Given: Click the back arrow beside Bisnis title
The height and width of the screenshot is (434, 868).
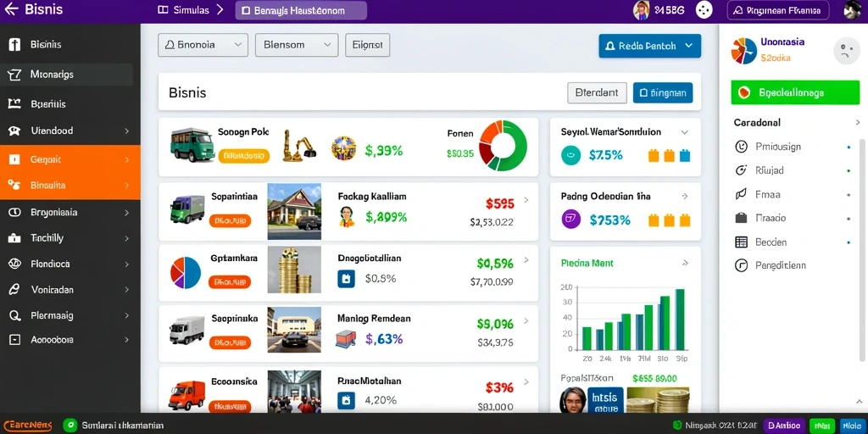Looking at the screenshot, I should [x=11, y=9].
